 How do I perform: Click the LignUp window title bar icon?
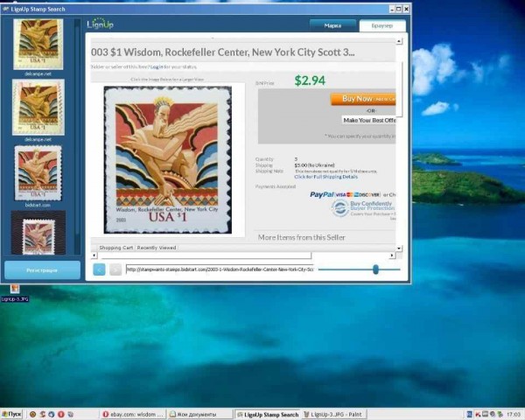point(6,9)
